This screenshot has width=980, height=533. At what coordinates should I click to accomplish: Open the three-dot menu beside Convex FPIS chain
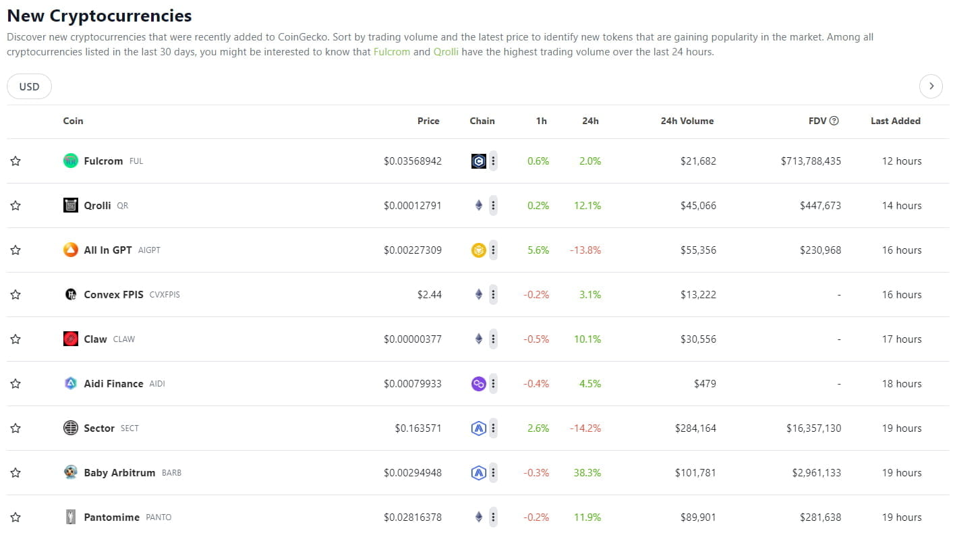(x=492, y=294)
